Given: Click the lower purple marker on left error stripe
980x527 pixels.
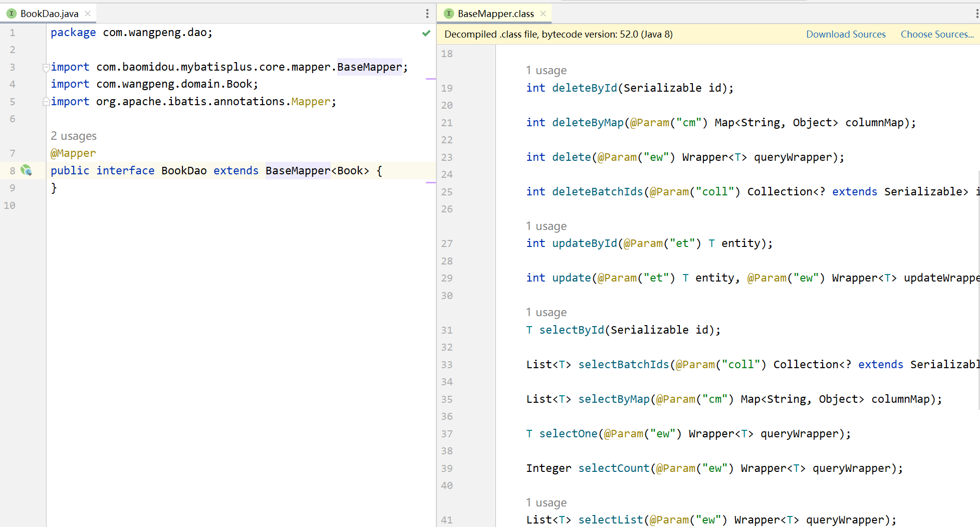Looking at the screenshot, I should coord(430,183).
